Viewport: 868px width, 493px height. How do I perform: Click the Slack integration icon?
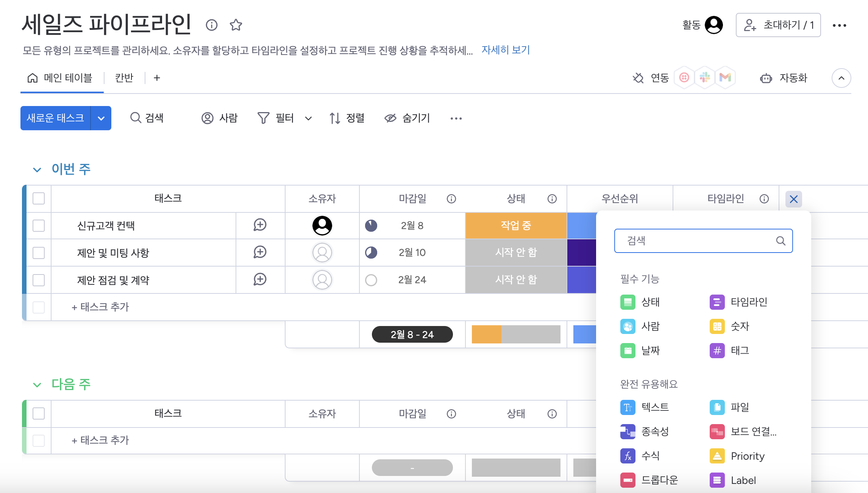point(704,78)
